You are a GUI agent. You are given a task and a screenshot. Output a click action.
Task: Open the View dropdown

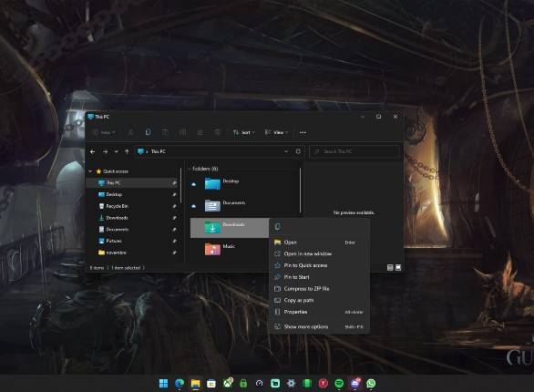click(276, 132)
